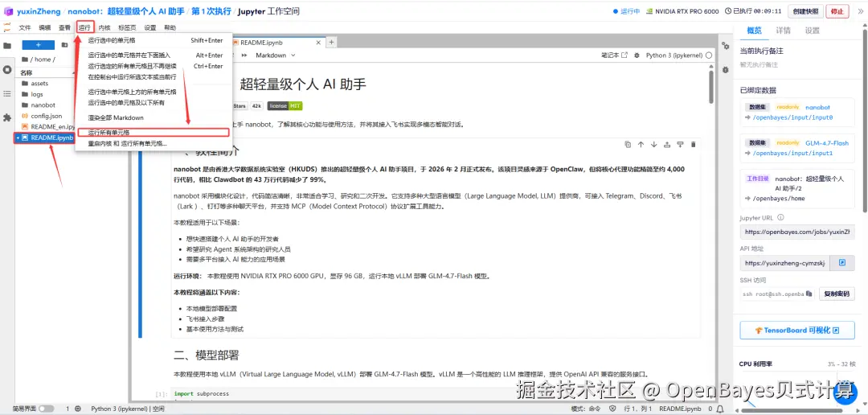868x415 pixels.
Task: Click the notebook vertical scrollbar
Action: [710, 87]
